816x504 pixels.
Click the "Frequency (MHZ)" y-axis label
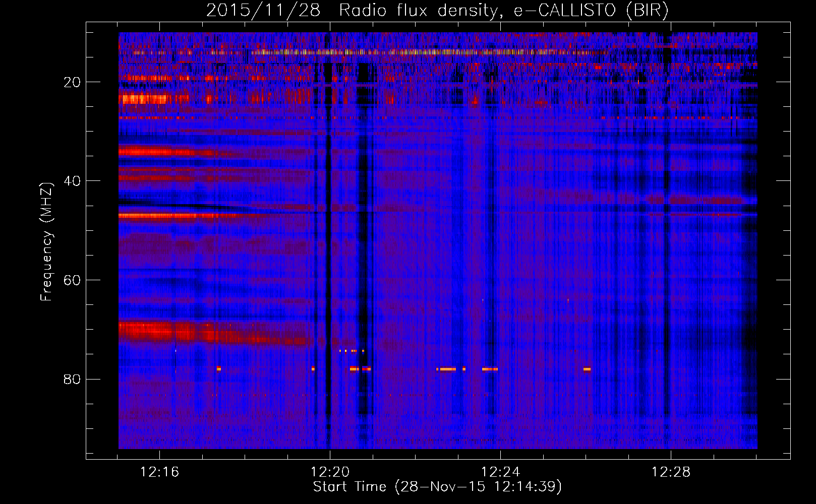[46, 242]
